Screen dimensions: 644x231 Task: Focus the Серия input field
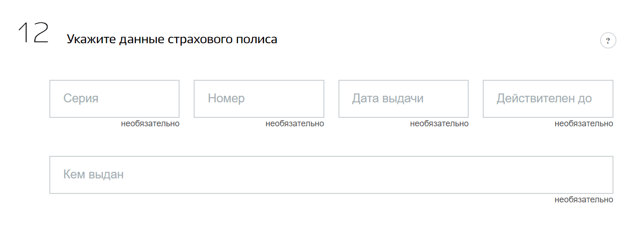pos(114,99)
